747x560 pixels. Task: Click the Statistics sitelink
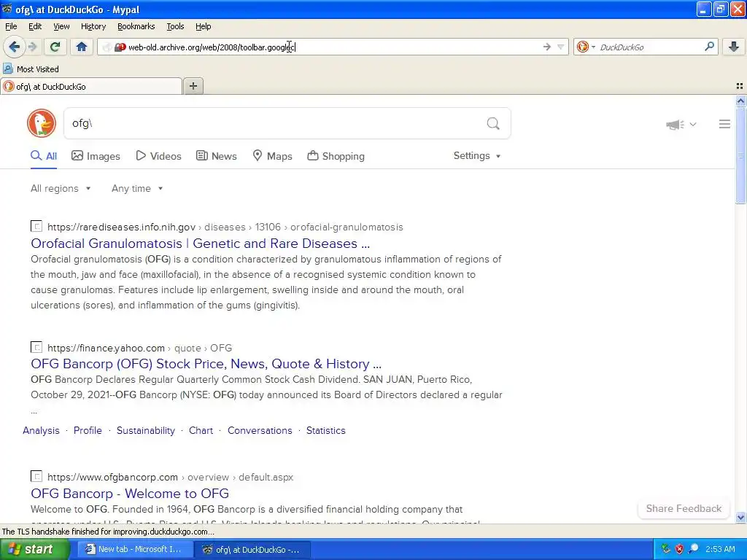326,430
